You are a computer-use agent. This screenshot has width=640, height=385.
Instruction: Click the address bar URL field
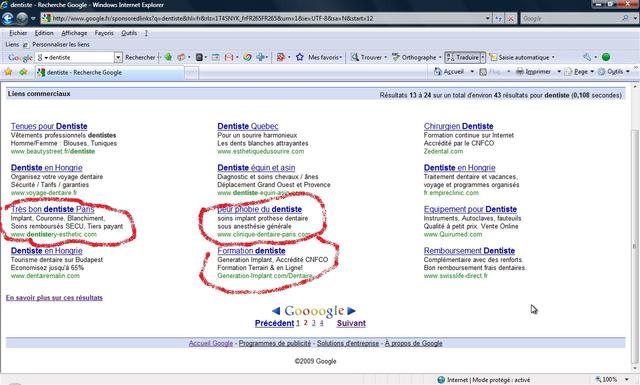pyautogui.click(x=265, y=18)
